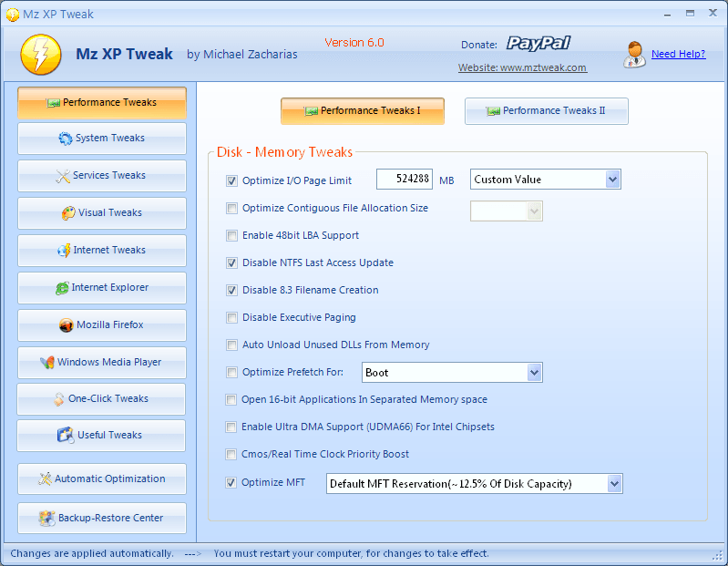Check Disable Executive Paging
This screenshot has height=566, width=728.
pyautogui.click(x=231, y=317)
